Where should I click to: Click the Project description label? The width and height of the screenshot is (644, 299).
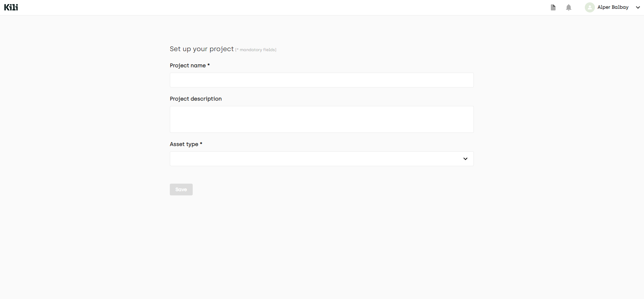pyautogui.click(x=196, y=99)
